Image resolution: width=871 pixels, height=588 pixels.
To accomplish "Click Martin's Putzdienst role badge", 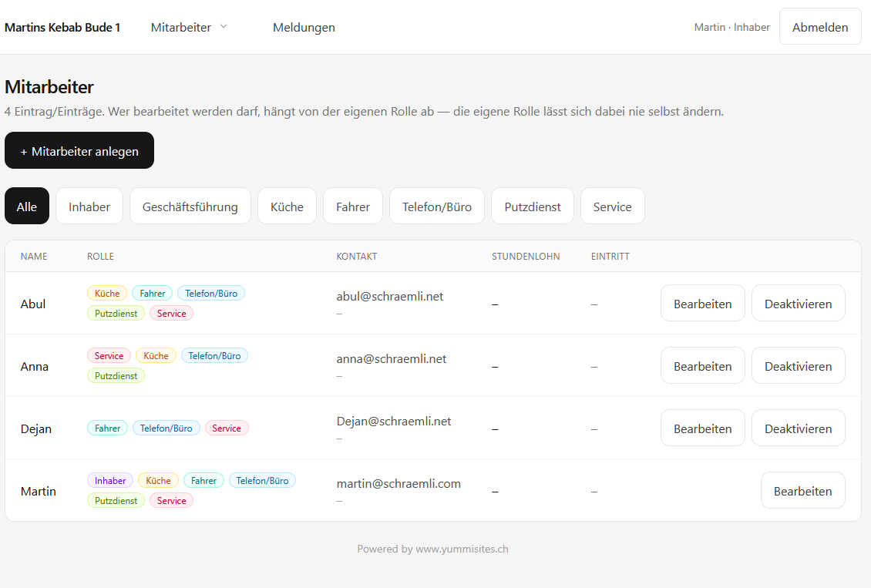I will click(x=116, y=500).
